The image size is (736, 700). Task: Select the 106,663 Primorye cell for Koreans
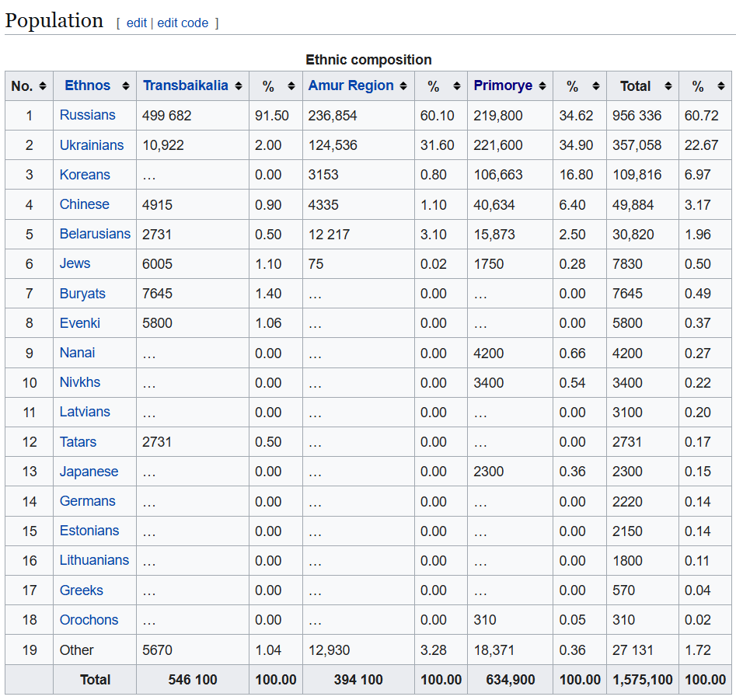(x=510, y=175)
